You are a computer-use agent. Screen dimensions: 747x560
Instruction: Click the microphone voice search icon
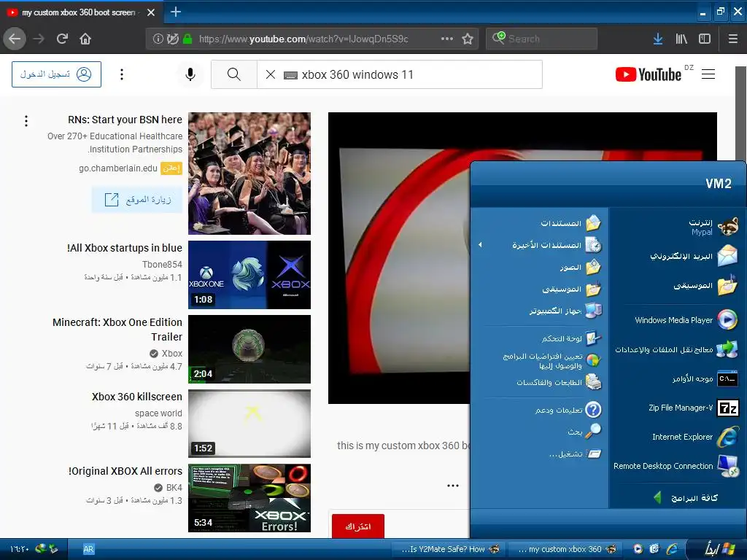(x=190, y=74)
